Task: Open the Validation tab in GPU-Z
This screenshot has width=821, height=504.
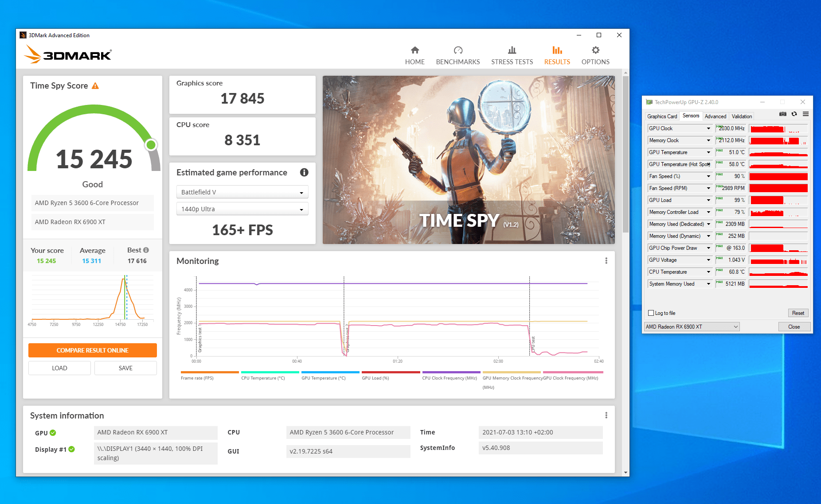Action: click(742, 116)
